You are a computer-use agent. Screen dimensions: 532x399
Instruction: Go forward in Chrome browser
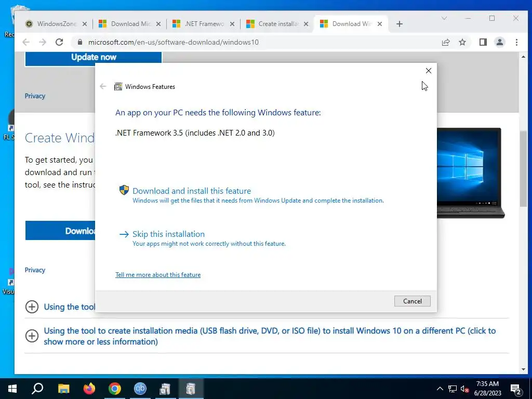(43, 42)
